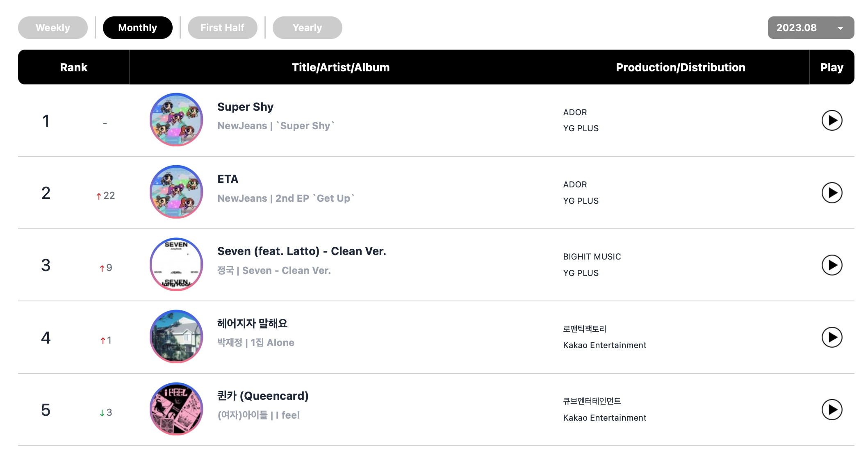The height and width of the screenshot is (451, 868).
Task: Select the Monthly chart tab
Action: [x=137, y=27]
